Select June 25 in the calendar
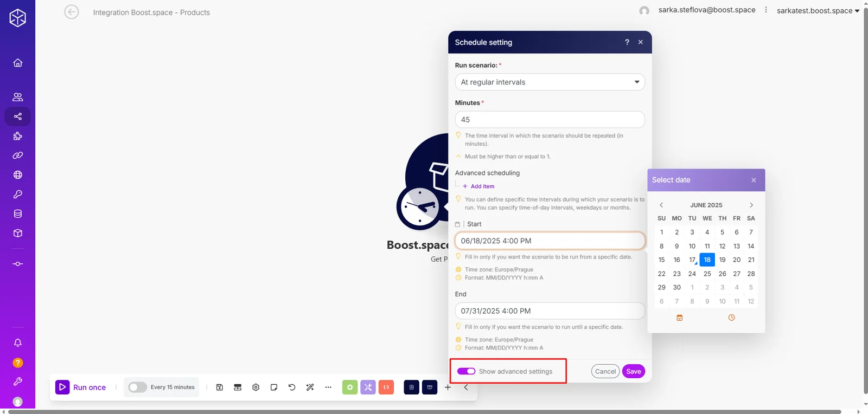This screenshot has height=414, width=868. [707, 274]
